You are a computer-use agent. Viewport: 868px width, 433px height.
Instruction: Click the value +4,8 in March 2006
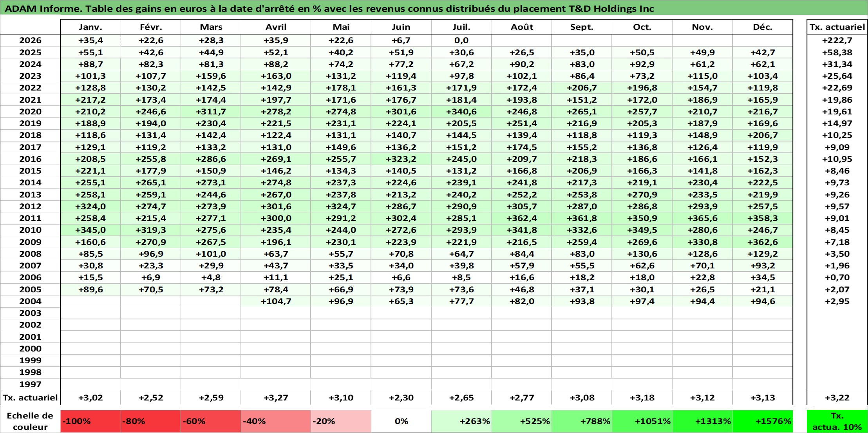tap(211, 277)
